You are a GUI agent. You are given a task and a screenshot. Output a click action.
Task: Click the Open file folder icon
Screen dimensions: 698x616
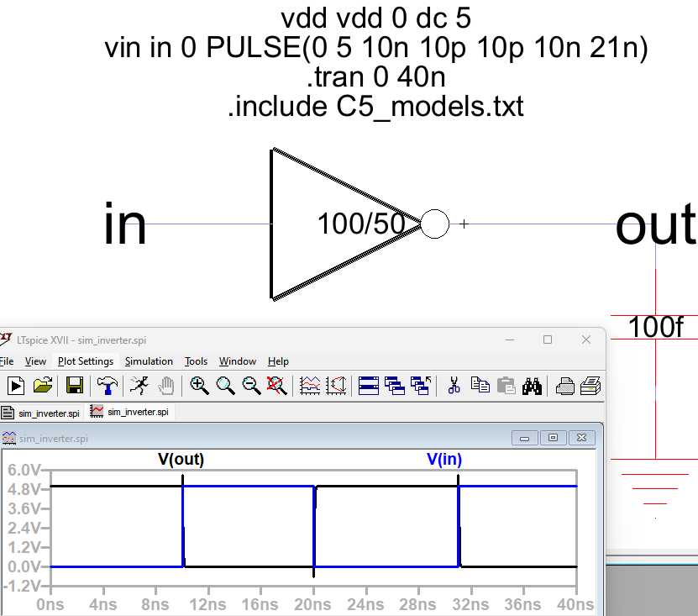(x=43, y=386)
